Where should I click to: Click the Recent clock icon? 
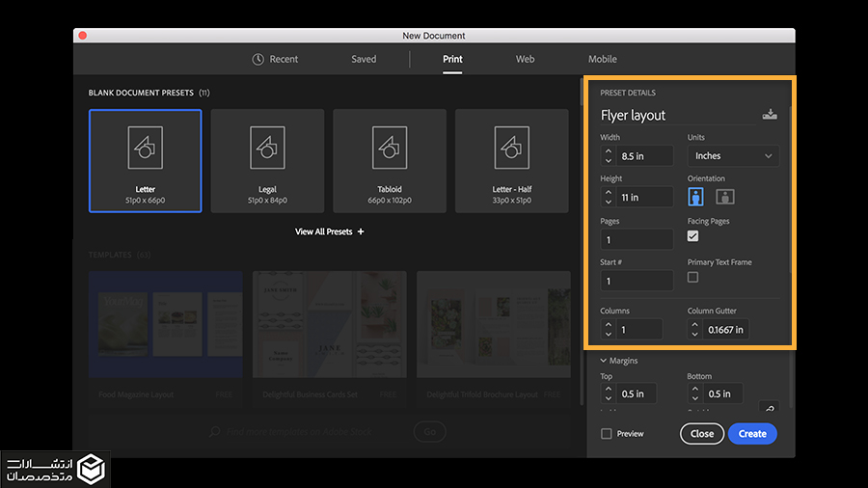(258, 59)
